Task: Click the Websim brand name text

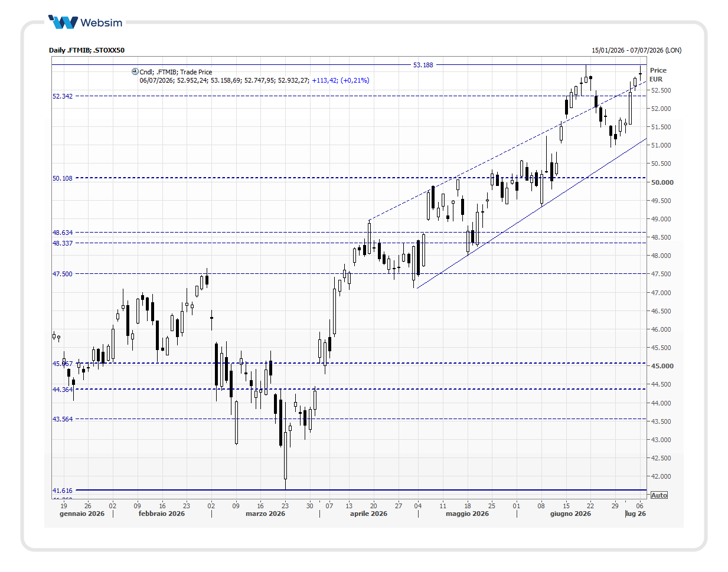Action: click(x=102, y=22)
